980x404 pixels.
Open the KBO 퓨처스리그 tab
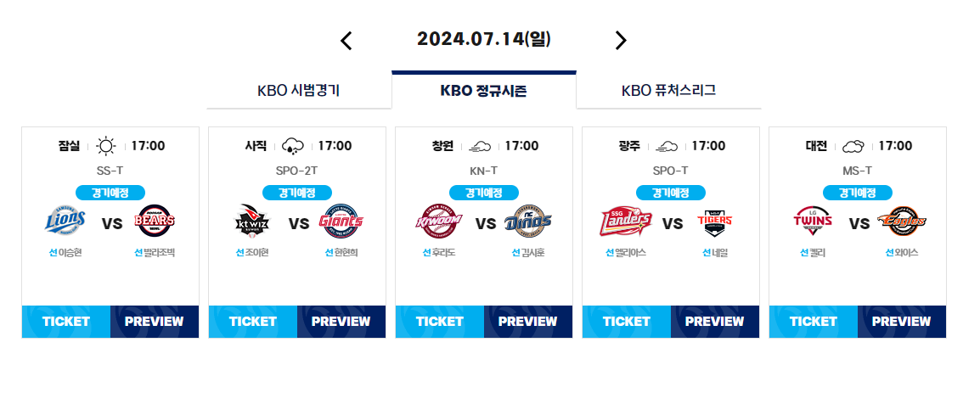click(668, 91)
